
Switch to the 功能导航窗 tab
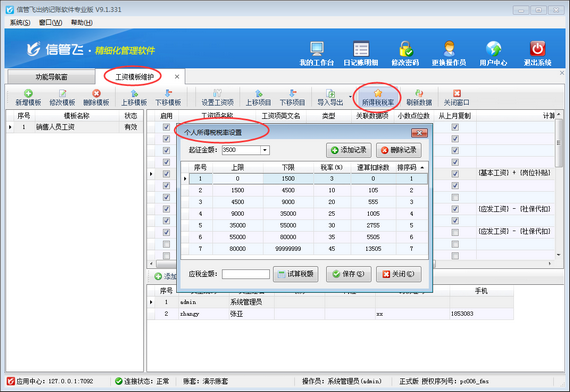click(51, 77)
